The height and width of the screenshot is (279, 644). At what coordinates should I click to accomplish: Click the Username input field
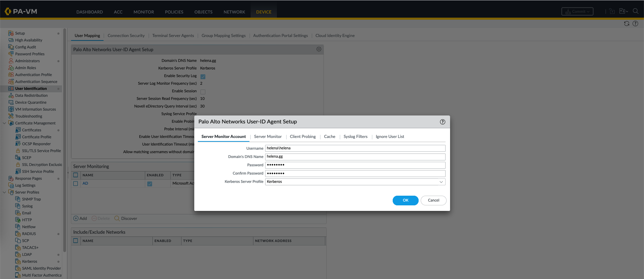tap(355, 148)
